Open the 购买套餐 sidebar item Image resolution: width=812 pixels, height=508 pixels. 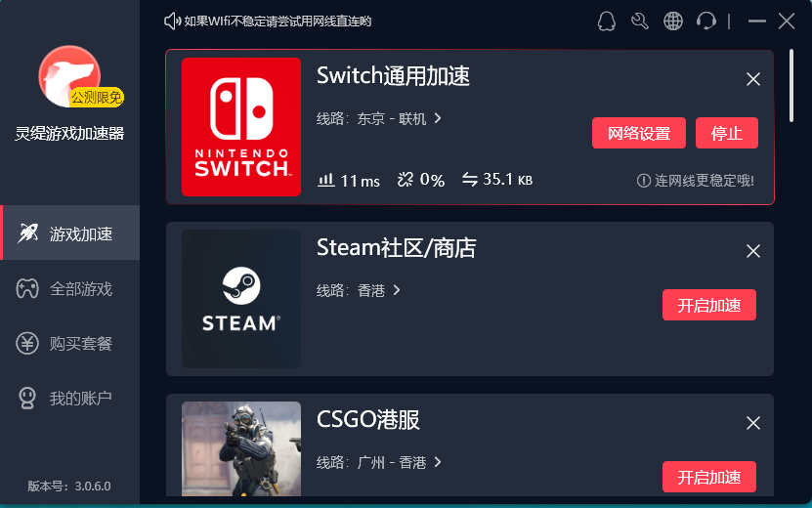click(x=70, y=343)
